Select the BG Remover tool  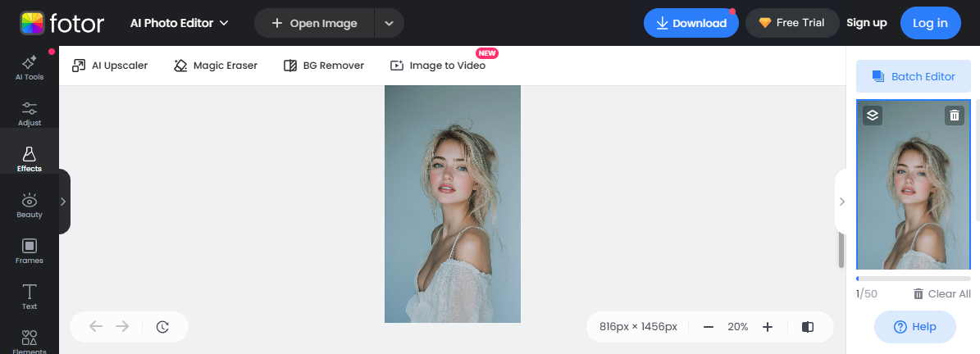[x=323, y=66]
